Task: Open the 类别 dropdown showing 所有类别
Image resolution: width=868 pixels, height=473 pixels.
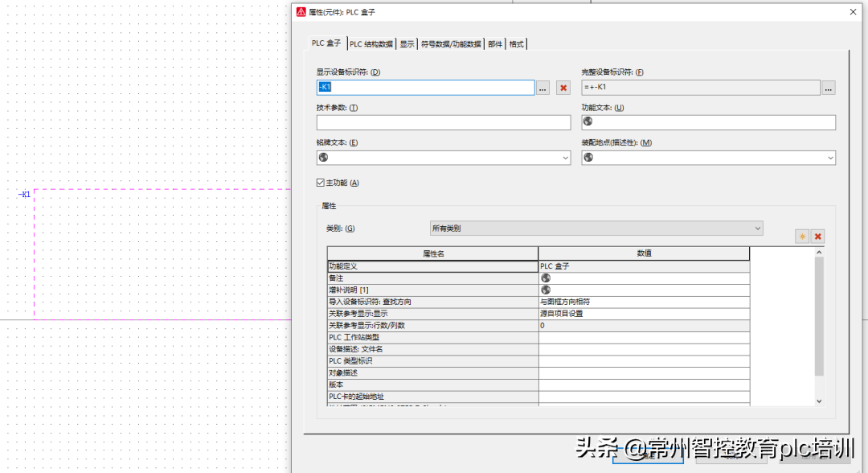Action: coord(596,228)
